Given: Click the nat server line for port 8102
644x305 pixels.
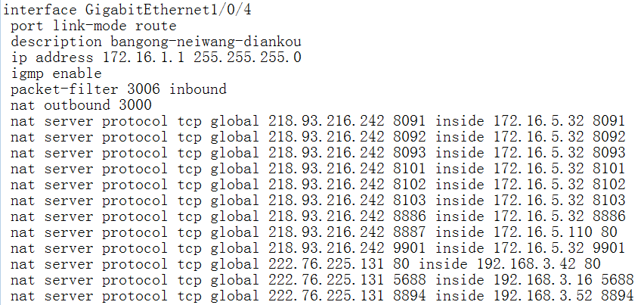Looking at the screenshot, I should (317, 185).
